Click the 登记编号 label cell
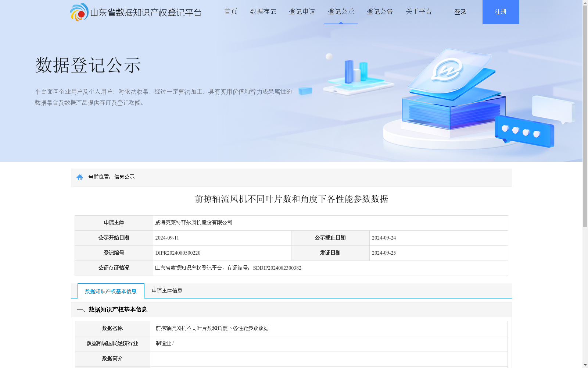 coord(114,253)
